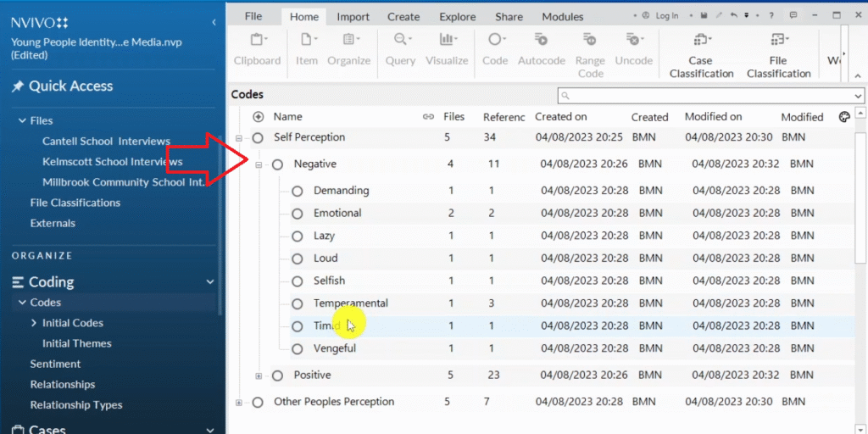Open Sentiment in the Coding section
Viewport: 868px width, 434px height.
(x=55, y=364)
